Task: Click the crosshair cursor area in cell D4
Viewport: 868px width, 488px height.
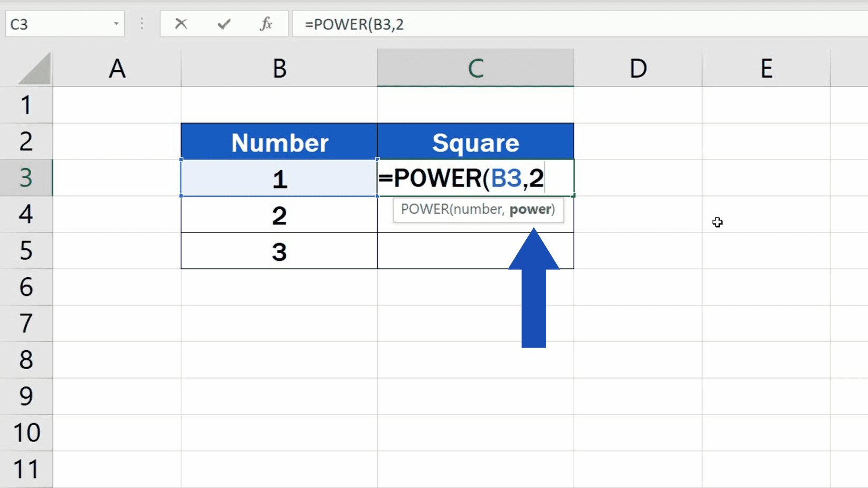Action: pos(717,222)
